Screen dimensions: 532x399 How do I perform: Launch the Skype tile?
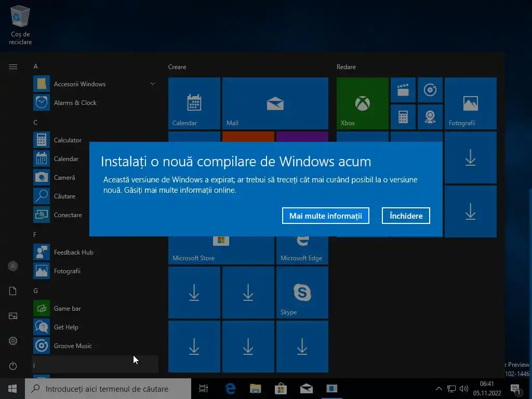click(x=302, y=292)
